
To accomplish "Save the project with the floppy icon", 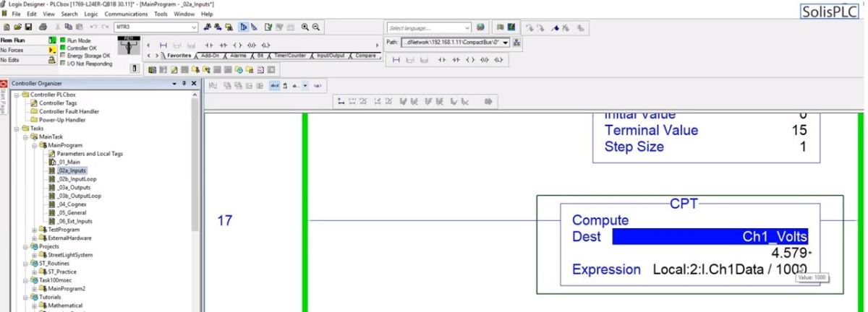I will [28, 27].
